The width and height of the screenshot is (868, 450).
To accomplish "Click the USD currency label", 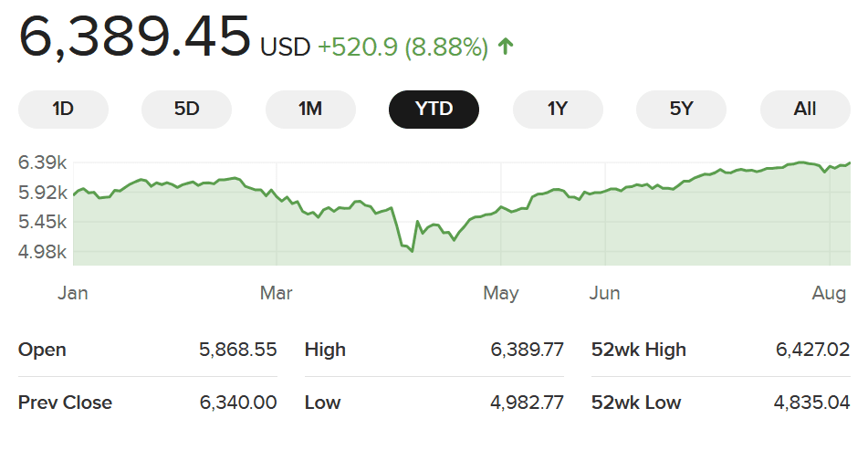I will point(286,47).
